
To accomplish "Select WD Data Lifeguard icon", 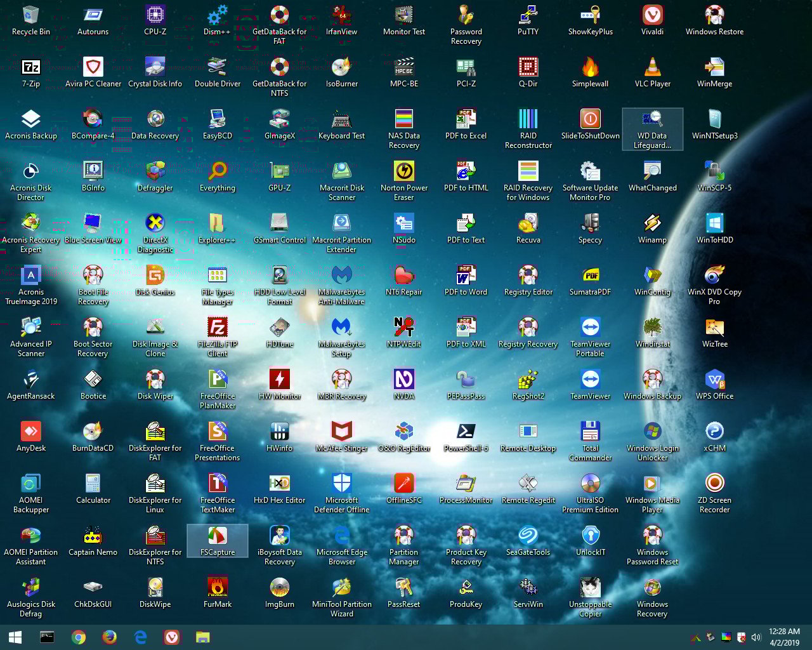I will click(652, 129).
